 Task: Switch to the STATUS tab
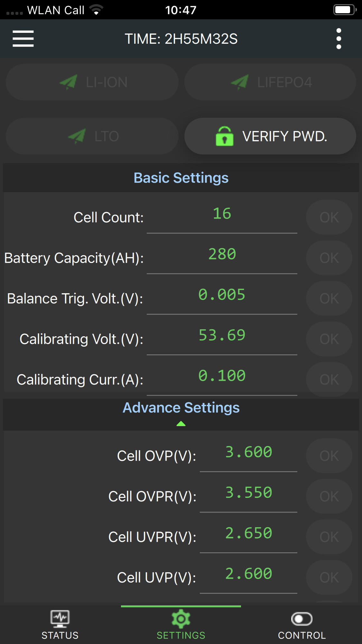(60, 625)
